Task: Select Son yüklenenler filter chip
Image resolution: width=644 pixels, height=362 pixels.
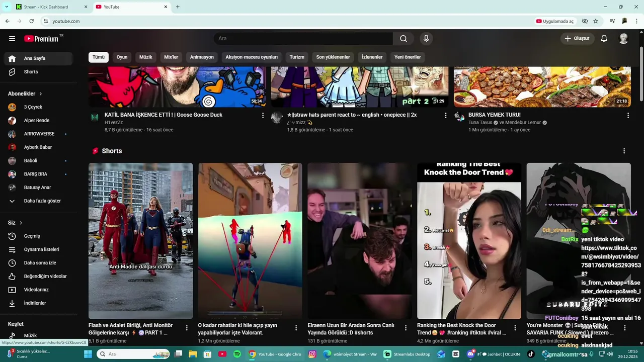Action: [333, 57]
